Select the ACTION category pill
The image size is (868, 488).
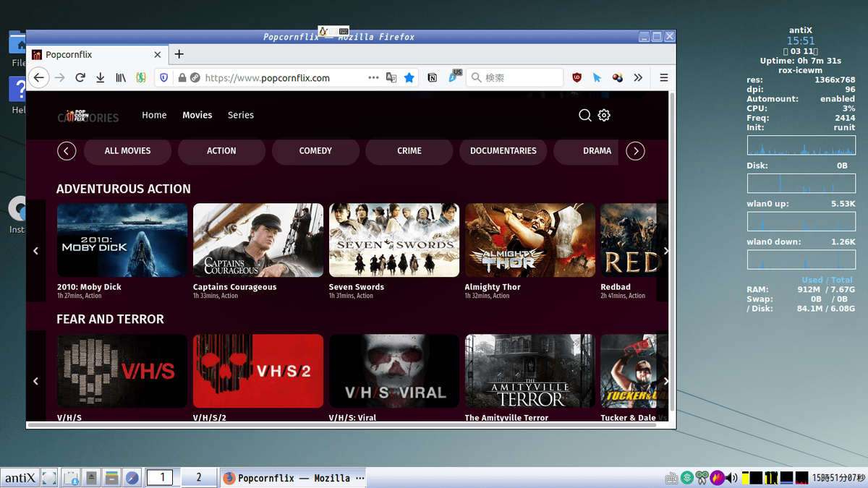click(x=221, y=151)
